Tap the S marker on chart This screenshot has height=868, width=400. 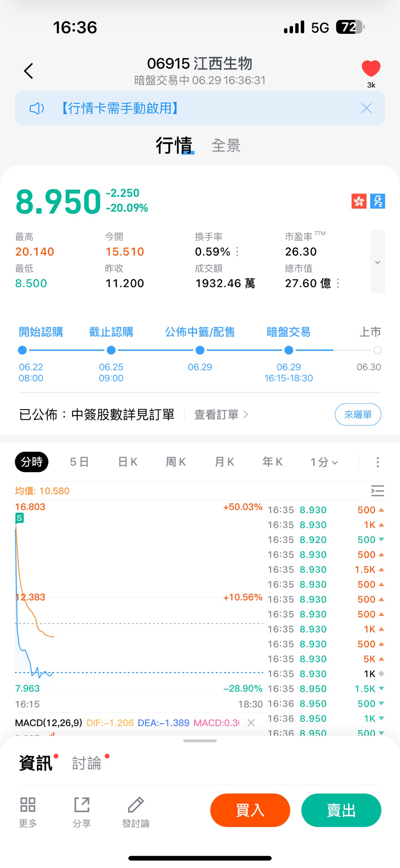coord(20,518)
